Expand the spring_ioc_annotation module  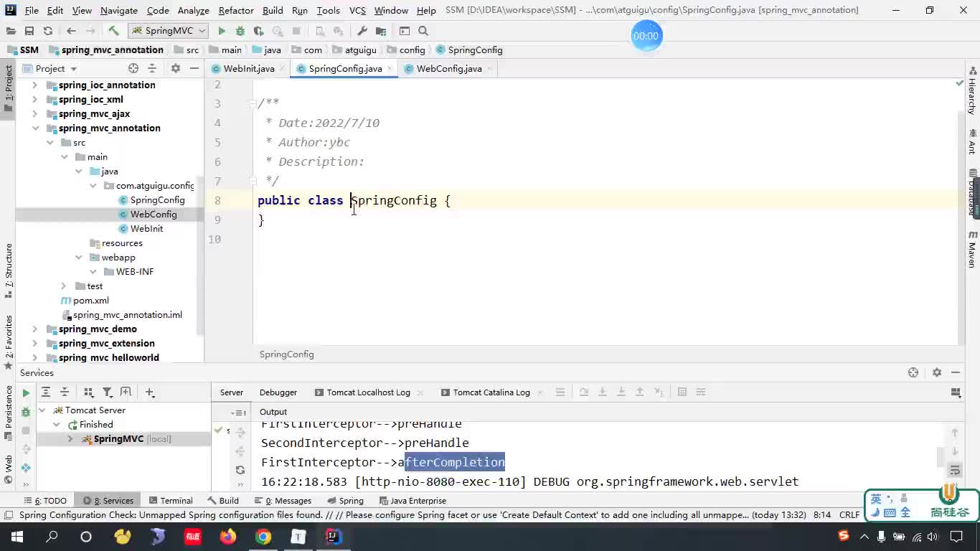coord(34,85)
